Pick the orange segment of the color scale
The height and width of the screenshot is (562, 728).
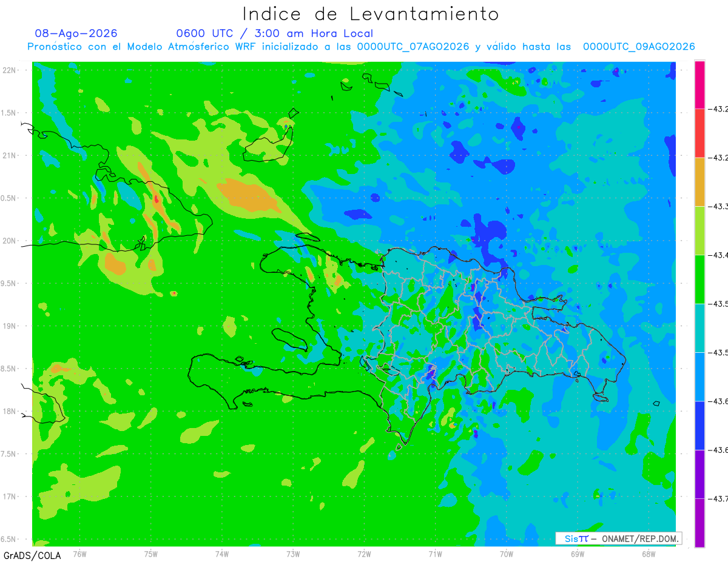tap(699, 182)
